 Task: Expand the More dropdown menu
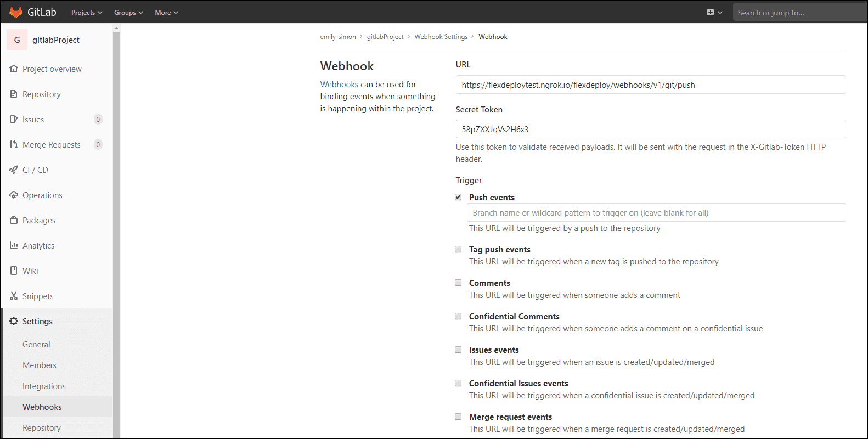pos(166,12)
